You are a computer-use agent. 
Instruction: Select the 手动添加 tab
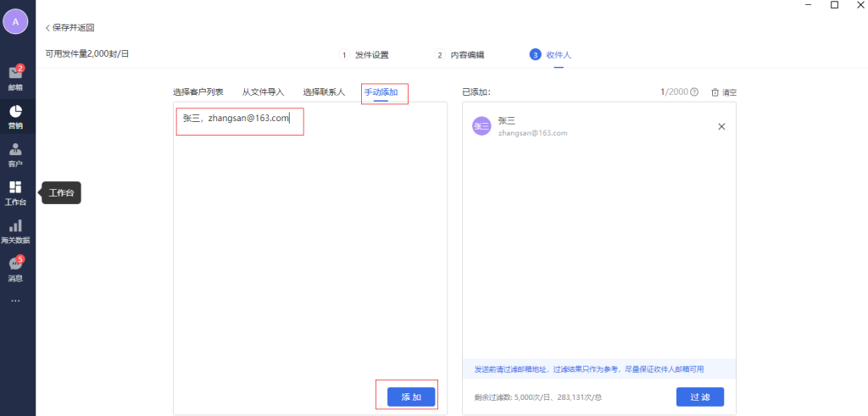381,92
